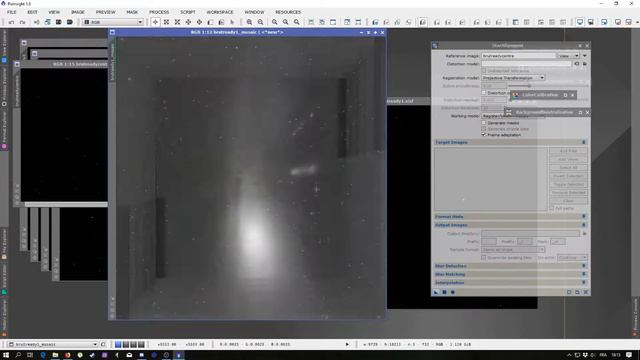640x360 pixels.
Task: Expand the Star Matching section
Action: 583,274
